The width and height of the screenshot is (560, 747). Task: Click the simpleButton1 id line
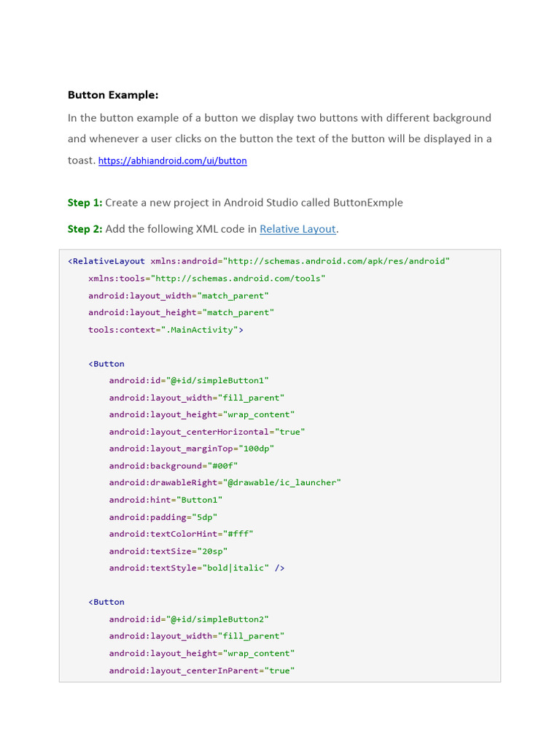[x=189, y=381]
